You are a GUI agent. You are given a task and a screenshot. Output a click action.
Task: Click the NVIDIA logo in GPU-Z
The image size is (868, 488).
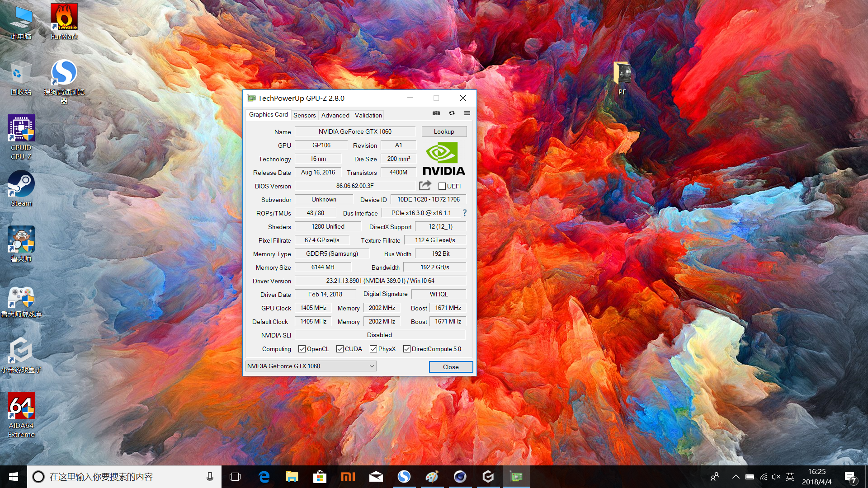(443, 159)
